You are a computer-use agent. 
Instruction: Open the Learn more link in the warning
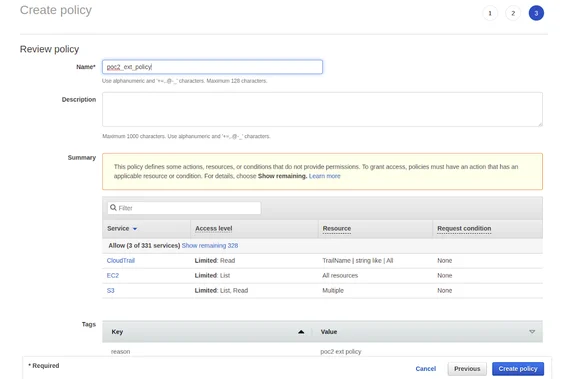(x=324, y=176)
